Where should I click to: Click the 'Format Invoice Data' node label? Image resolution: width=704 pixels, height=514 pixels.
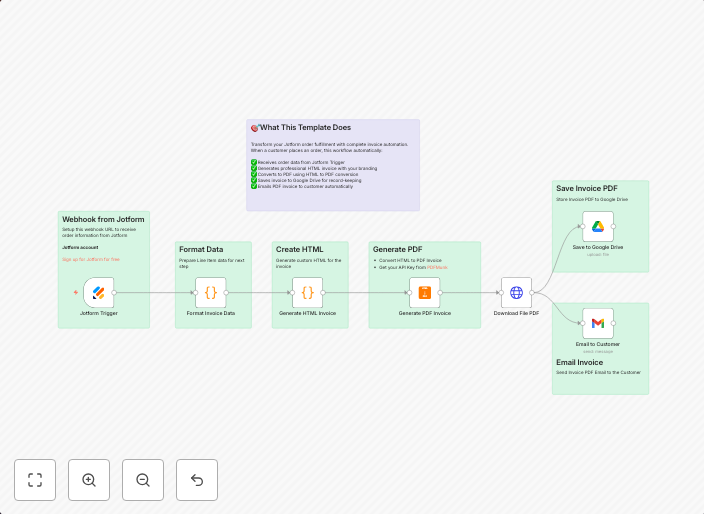point(211,313)
